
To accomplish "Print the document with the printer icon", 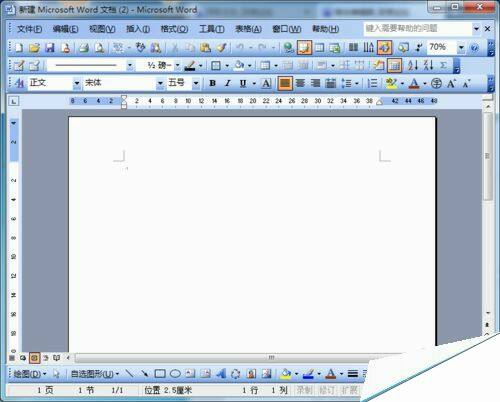I will (83, 48).
